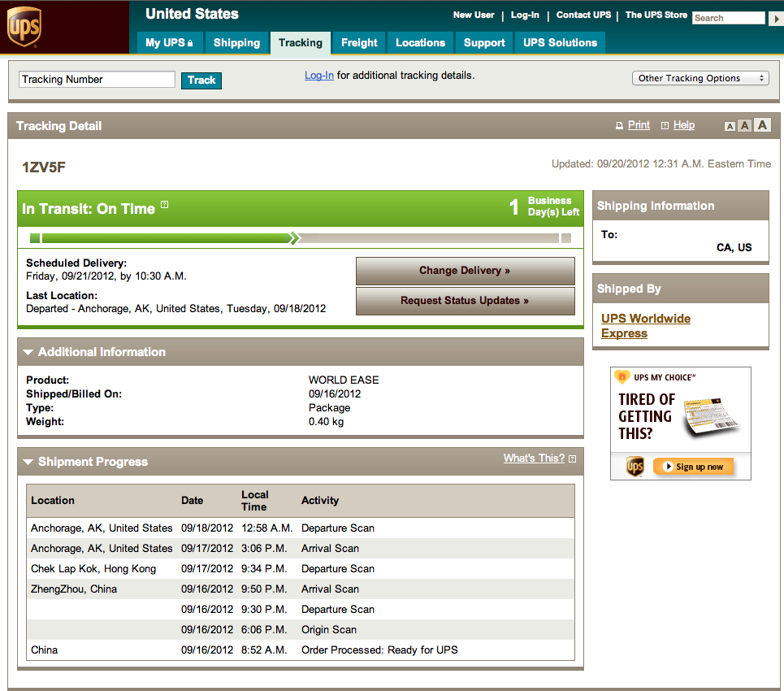Open the Locations tab
784x691 pixels.
[421, 42]
